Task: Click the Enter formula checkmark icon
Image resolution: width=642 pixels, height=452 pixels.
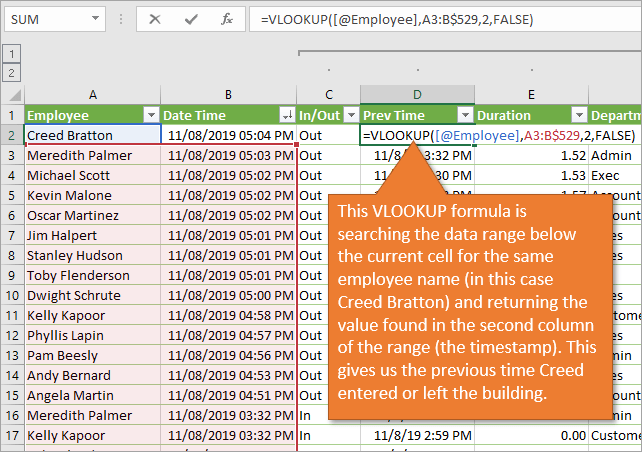Action: (x=190, y=19)
